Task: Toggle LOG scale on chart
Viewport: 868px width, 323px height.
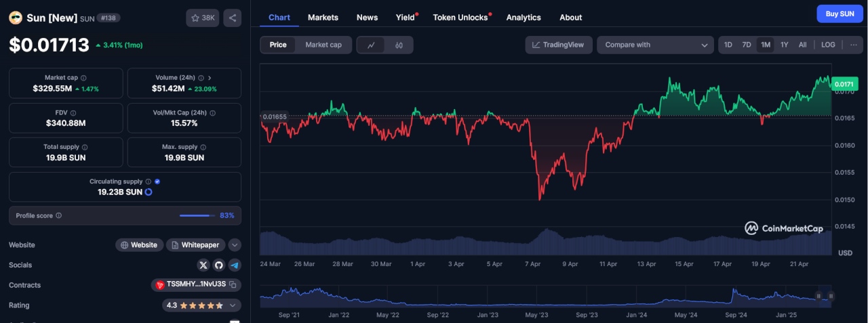Action: (828, 45)
